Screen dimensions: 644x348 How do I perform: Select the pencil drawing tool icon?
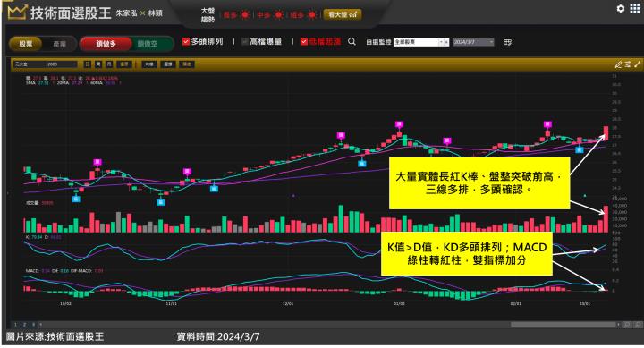(618, 64)
